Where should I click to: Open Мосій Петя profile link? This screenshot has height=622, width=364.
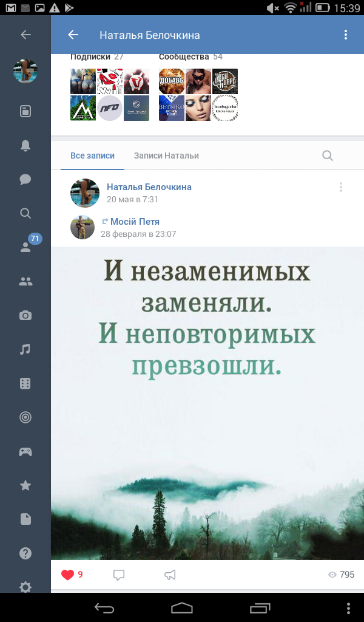[135, 222]
